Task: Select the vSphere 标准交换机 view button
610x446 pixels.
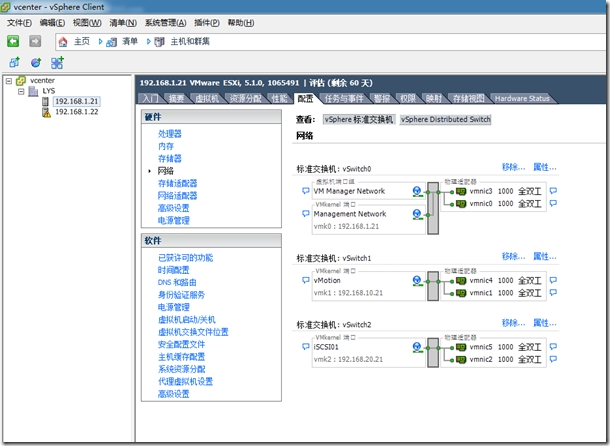Action: [x=359, y=119]
